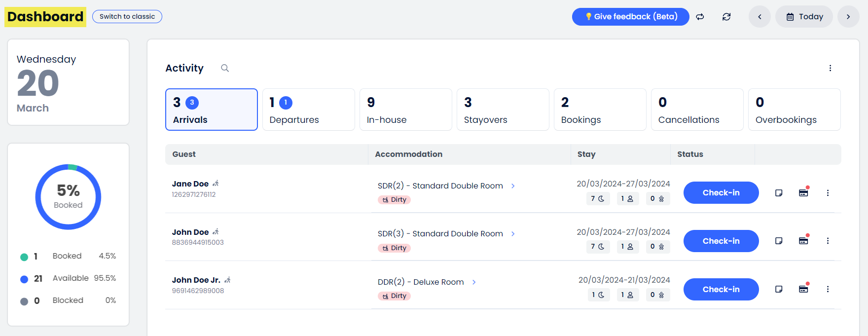Expand the DDR(2) Deluxe Room chevron
868x336 pixels.
click(474, 282)
